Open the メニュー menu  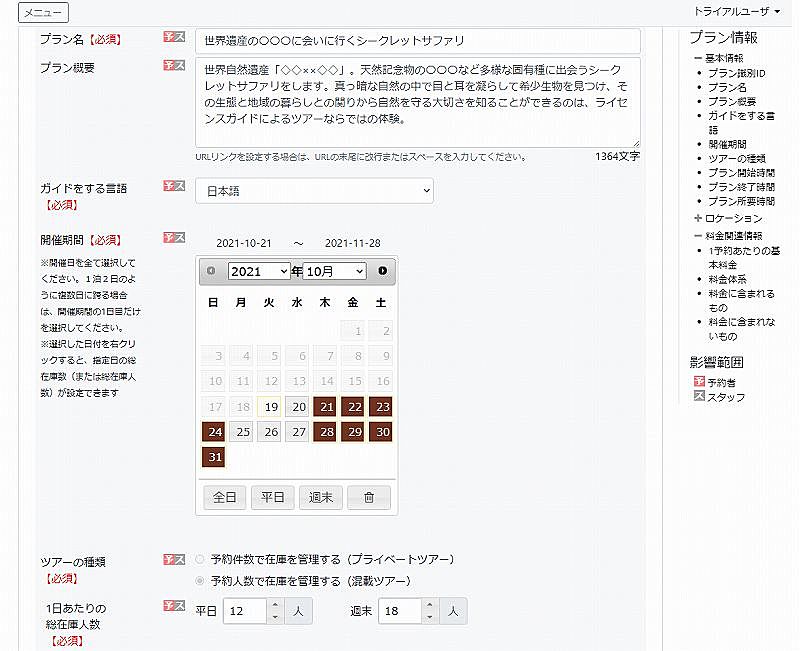click(x=43, y=12)
